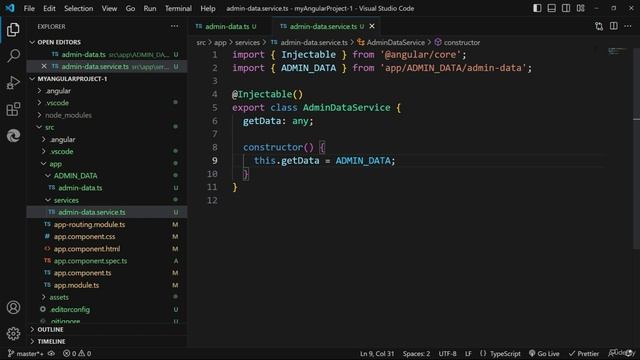The width and height of the screenshot is (640, 360).
Task: Collapse the services folder
Action: click(107, 200)
